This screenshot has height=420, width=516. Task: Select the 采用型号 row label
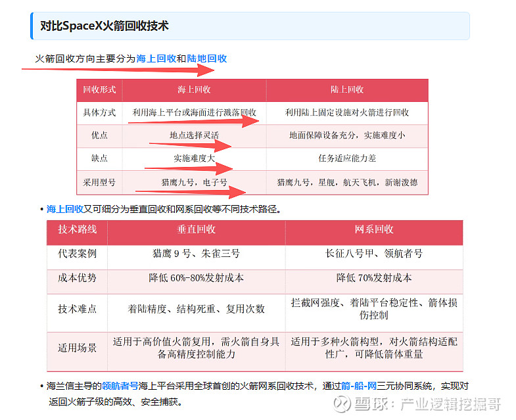point(99,182)
